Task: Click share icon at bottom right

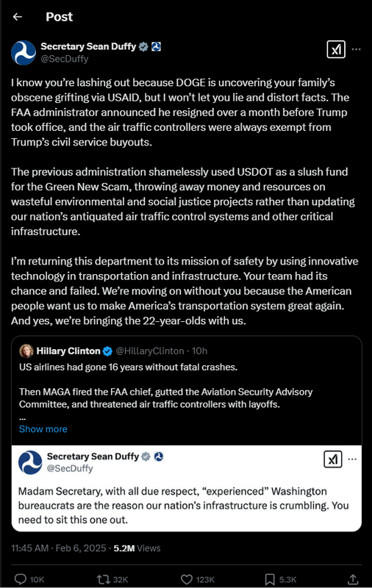Action: click(x=352, y=579)
